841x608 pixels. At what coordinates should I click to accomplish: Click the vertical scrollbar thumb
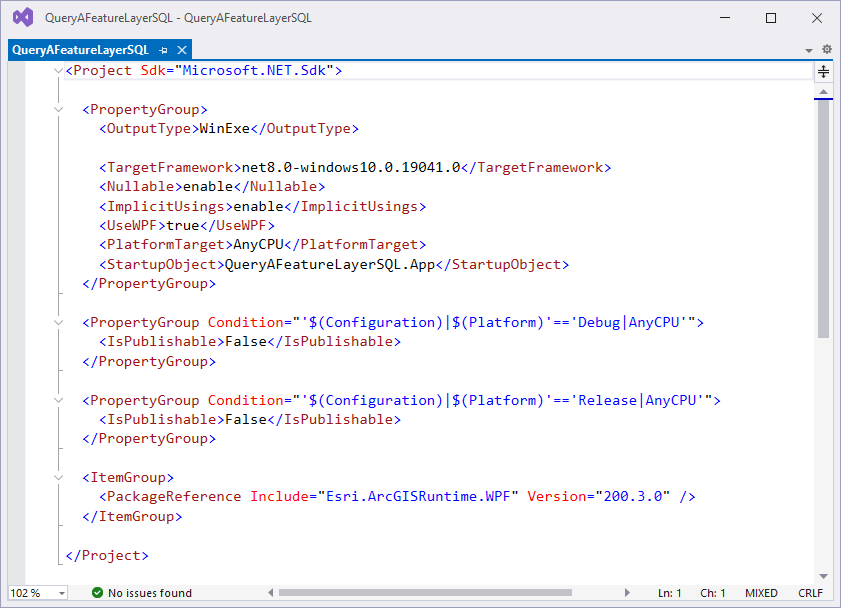point(823,219)
